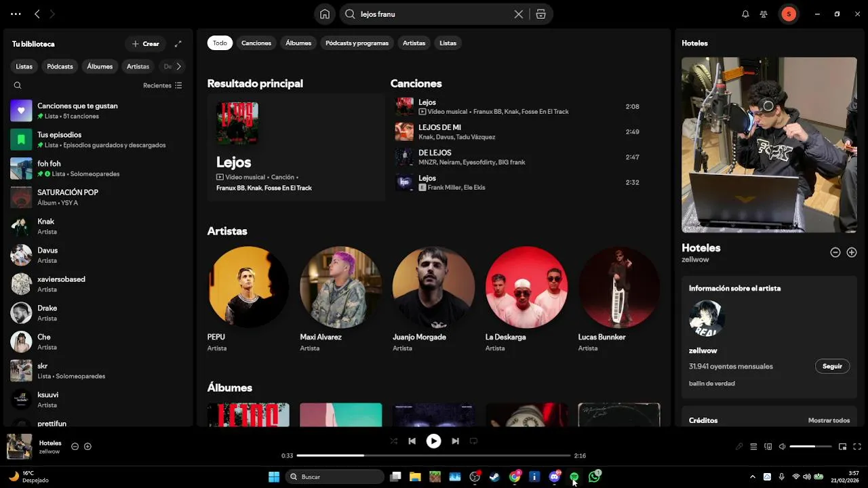Switch to Artistas results tab
Viewport: 868px width, 488px height.
414,43
